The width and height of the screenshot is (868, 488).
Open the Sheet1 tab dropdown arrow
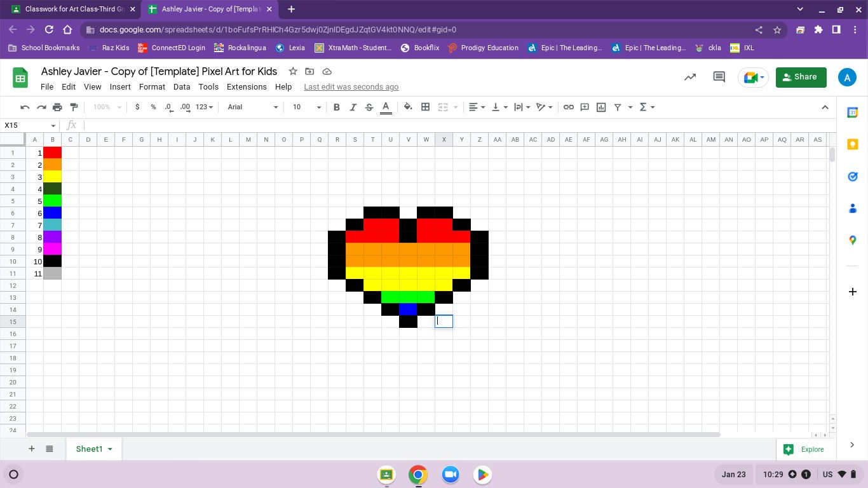click(x=110, y=449)
